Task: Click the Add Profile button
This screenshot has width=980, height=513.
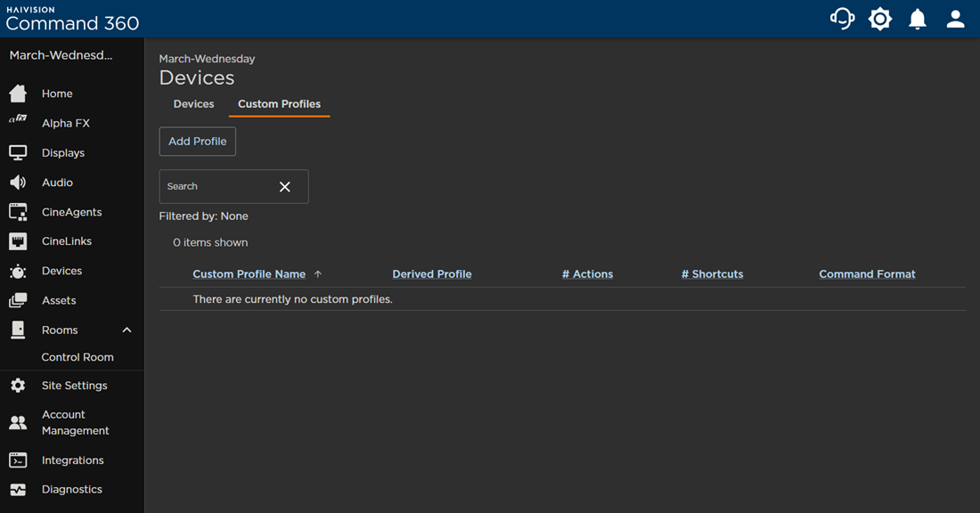Action: 198,142
